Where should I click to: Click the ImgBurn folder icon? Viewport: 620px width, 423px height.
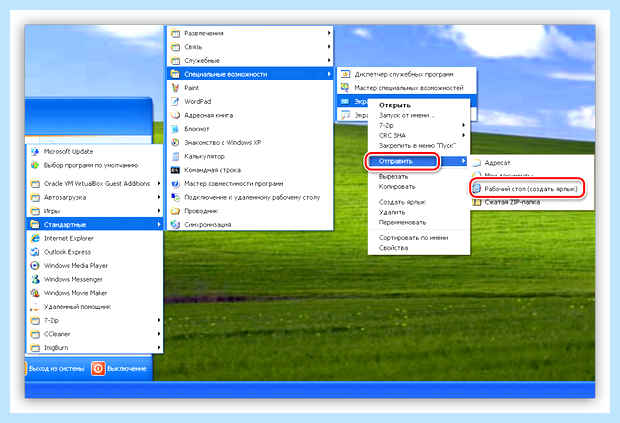tap(35, 347)
